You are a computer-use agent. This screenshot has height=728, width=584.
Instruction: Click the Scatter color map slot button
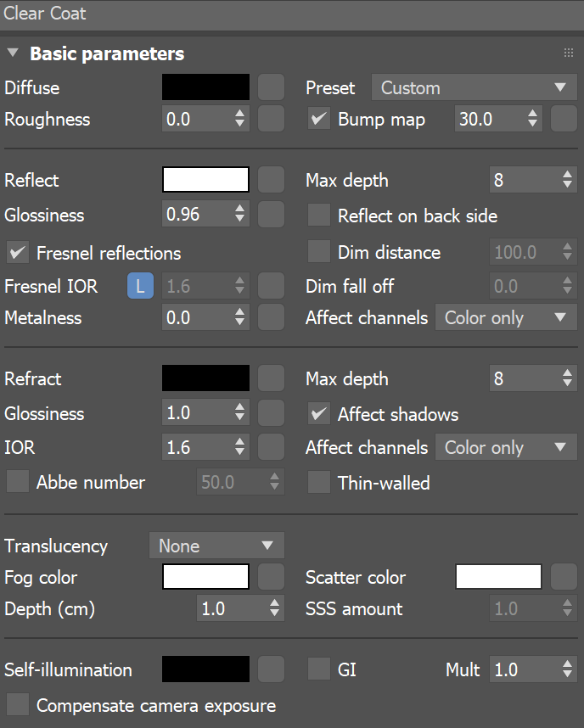tap(564, 577)
